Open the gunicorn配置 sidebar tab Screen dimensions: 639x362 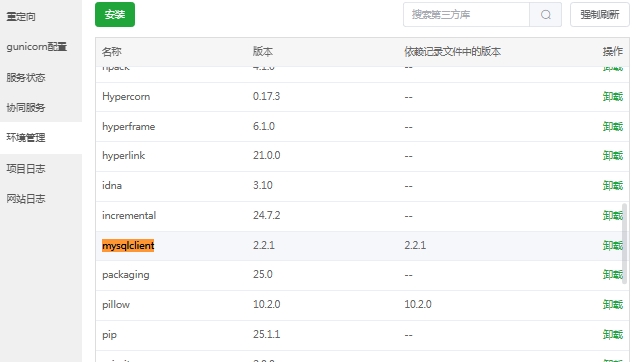(36, 47)
